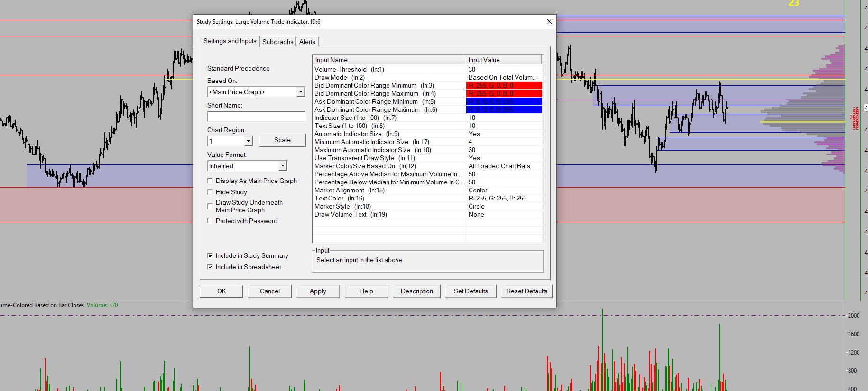Viewport: 868px width, 391px height.
Task: Close the Study Settings dialog
Action: coord(549,21)
